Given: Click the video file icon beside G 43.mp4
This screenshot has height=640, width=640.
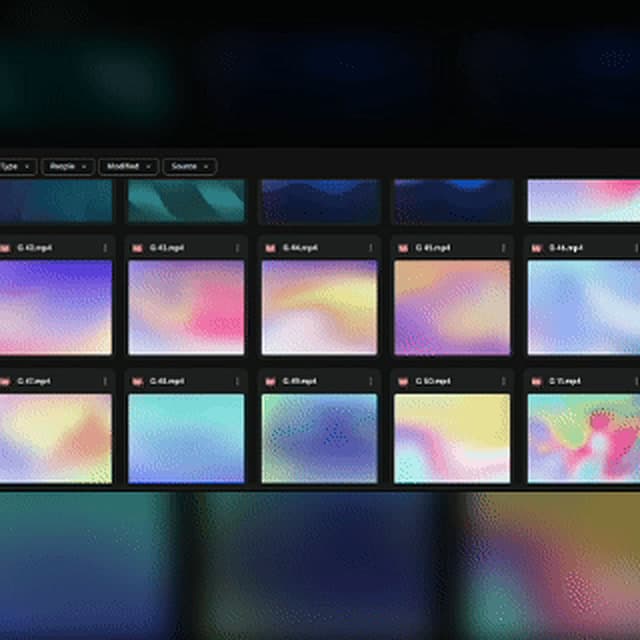Looking at the screenshot, I should pos(138,248).
